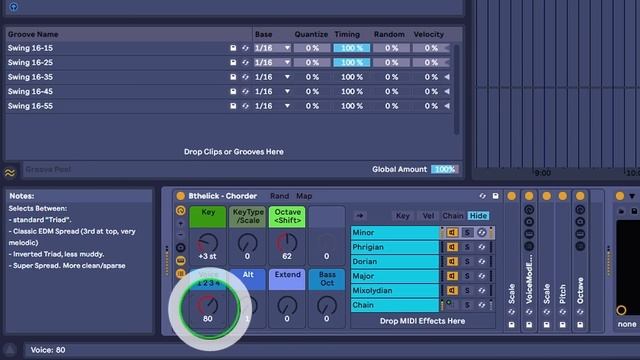Click the groove list vertical scrollbar
This screenshot has width=640, height=360.
pos(456,89)
